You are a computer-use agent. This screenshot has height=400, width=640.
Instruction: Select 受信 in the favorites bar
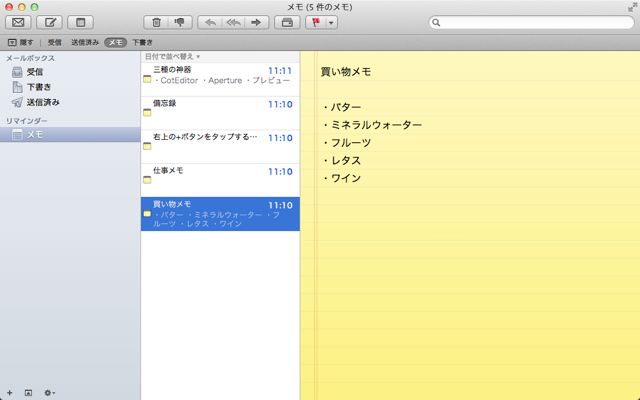coord(55,42)
